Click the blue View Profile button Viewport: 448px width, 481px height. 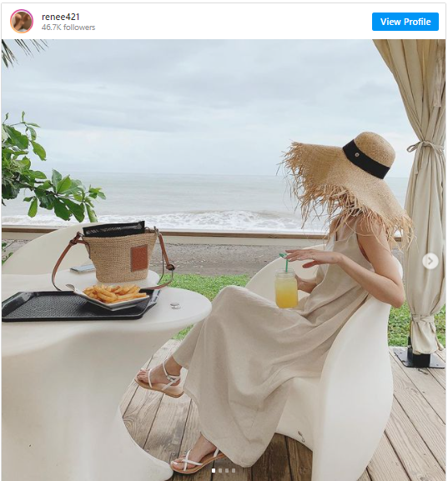(405, 22)
